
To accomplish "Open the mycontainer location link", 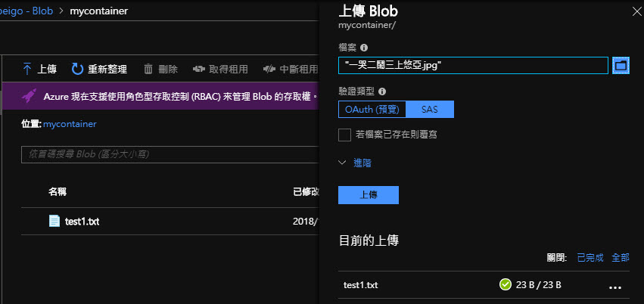I will click(70, 123).
